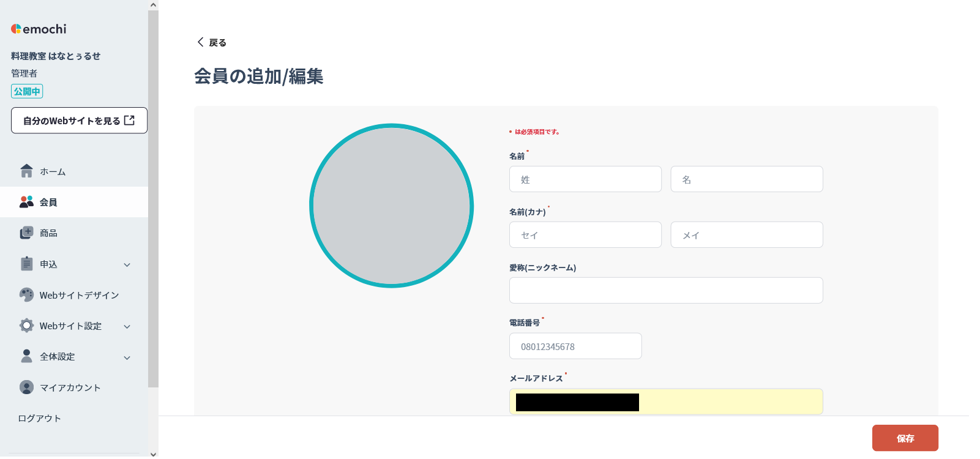Click ログアウト in the sidebar

tap(39, 419)
